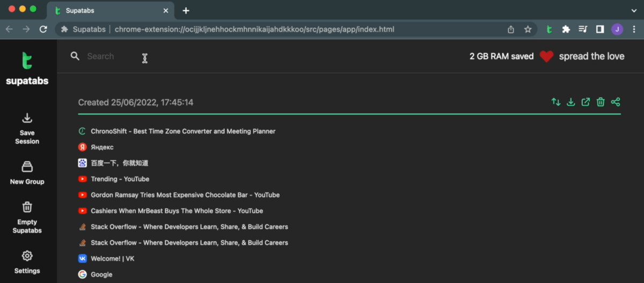
Task: Create a New Group
Action: (27, 173)
